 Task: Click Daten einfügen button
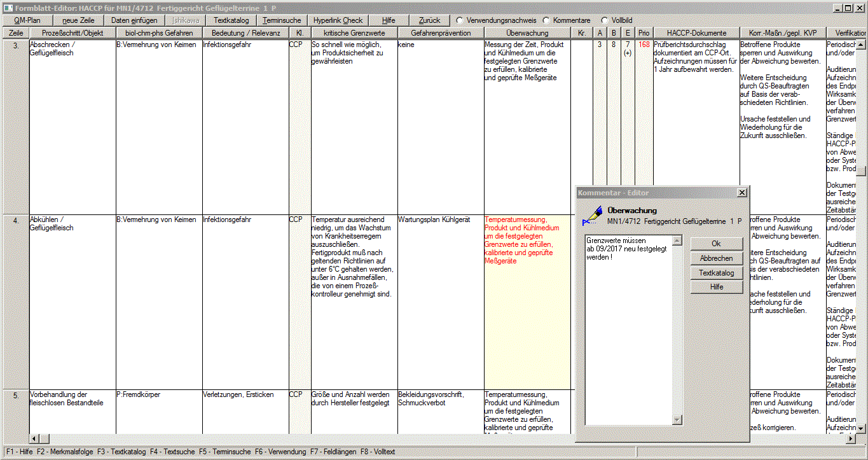134,20
